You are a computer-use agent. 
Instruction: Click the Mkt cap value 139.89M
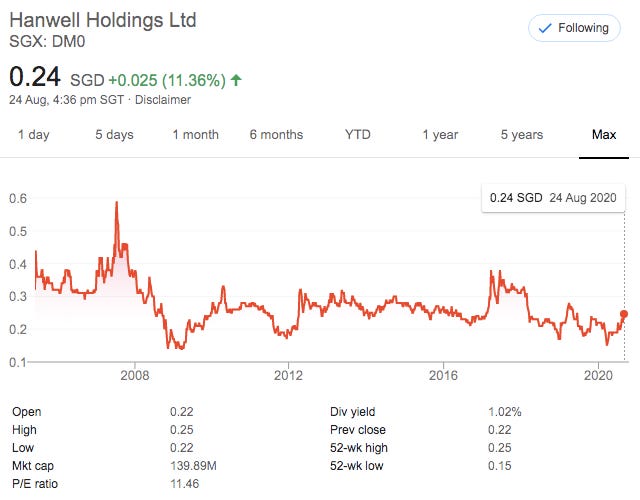click(193, 466)
